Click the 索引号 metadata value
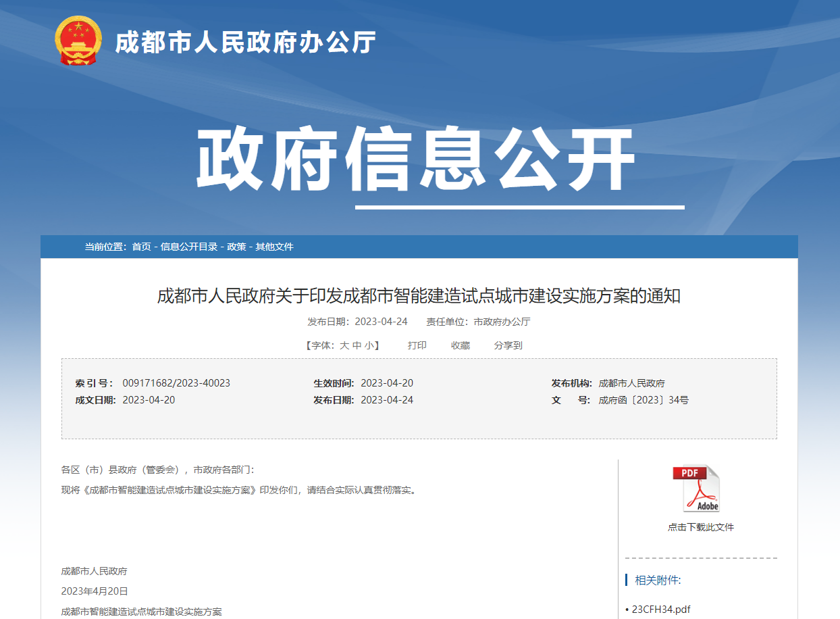The image size is (840, 619). pos(177,382)
